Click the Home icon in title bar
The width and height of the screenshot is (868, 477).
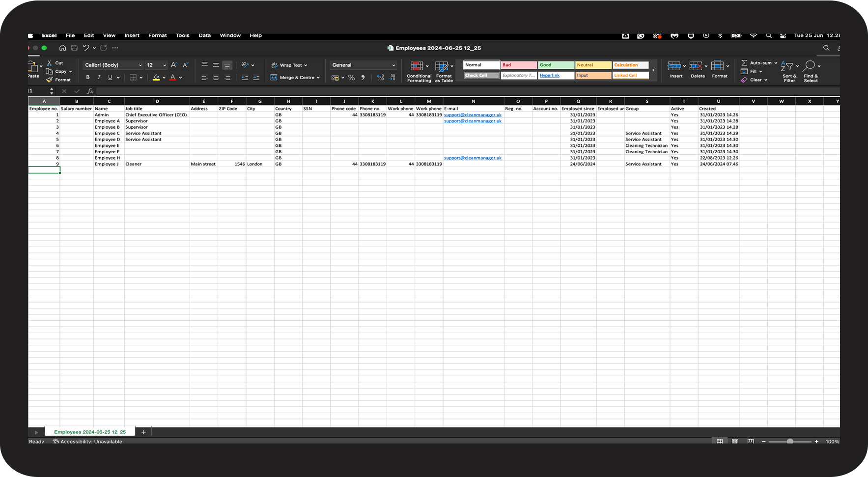62,48
